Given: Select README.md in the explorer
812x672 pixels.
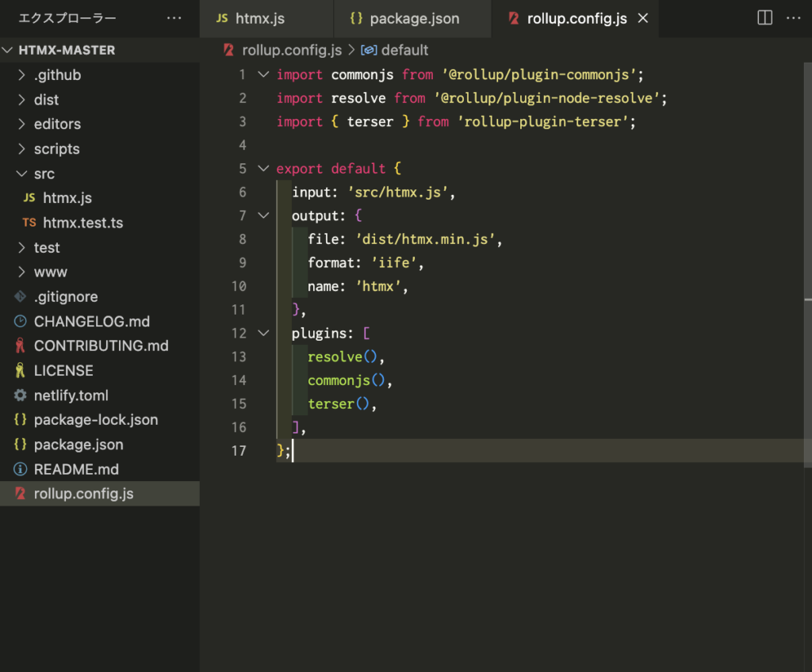Looking at the screenshot, I should coord(75,469).
